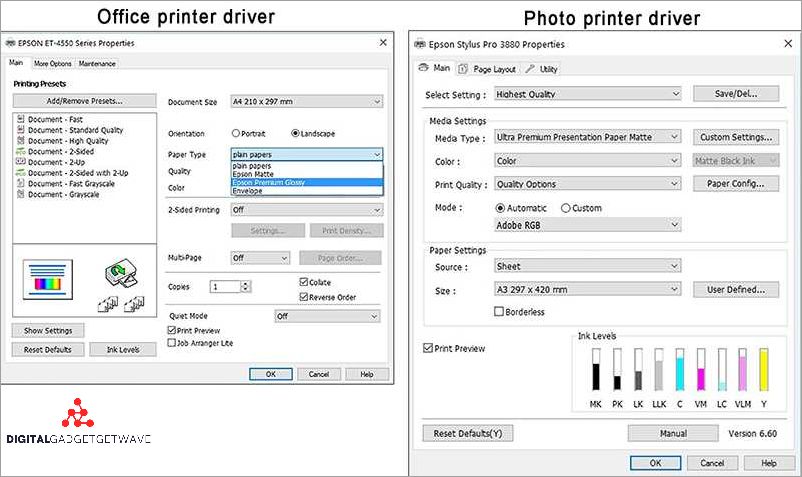Click the Document - Standard Quality preset icon

pyautogui.click(x=20, y=129)
